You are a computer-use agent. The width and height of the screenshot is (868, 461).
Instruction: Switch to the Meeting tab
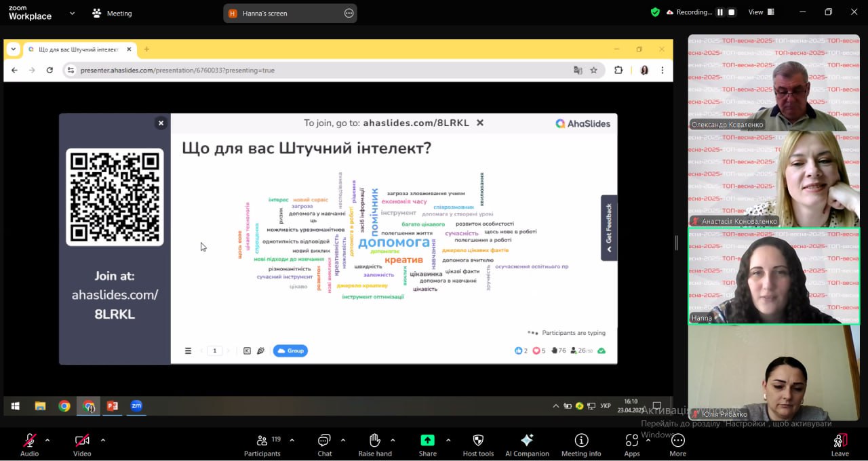(x=113, y=13)
